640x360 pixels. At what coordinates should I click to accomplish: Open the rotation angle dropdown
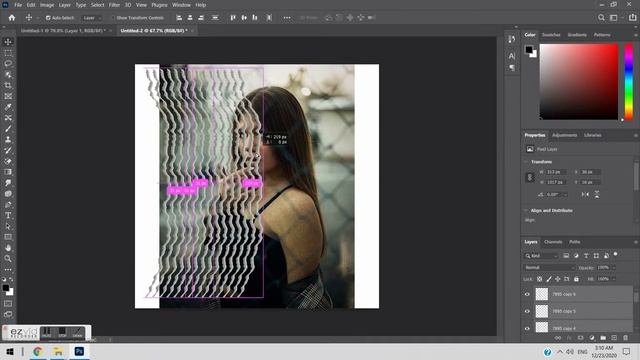[x=565, y=195]
